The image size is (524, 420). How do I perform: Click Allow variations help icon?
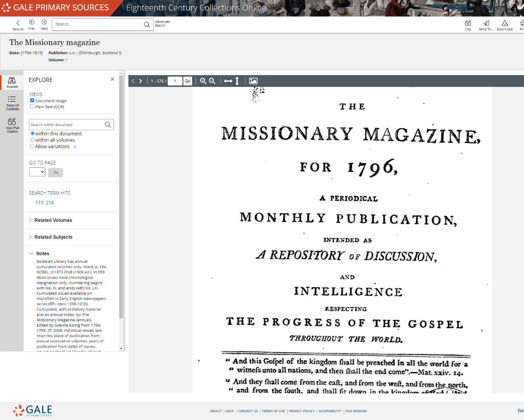(75, 147)
